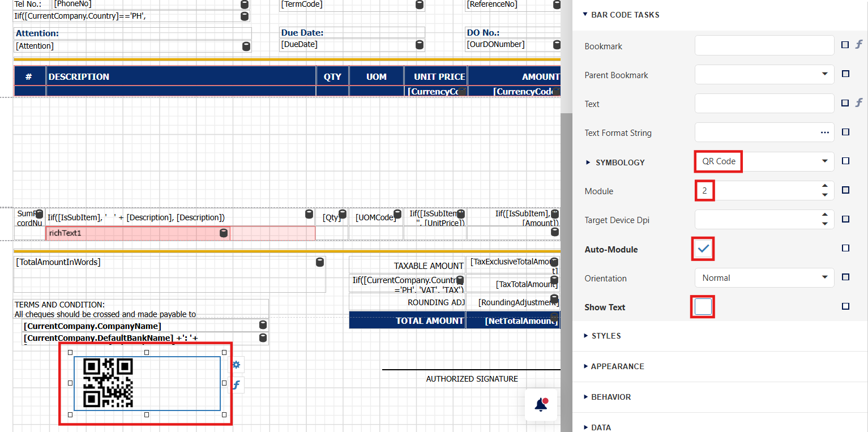Click the database icon on the [DueDate] field
Viewport: 868px width, 432px height.
(x=420, y=45)
